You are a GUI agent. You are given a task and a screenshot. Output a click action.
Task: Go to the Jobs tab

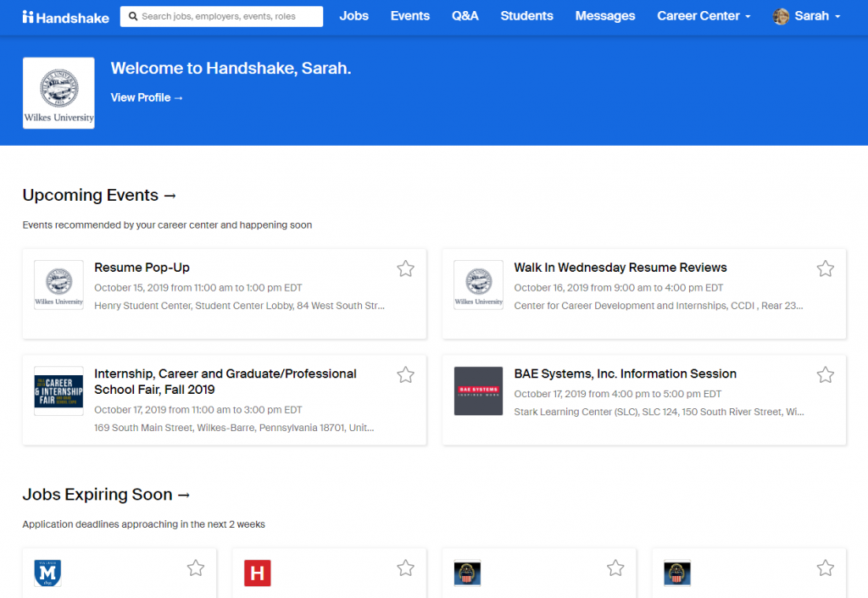(x=353, y=16)
